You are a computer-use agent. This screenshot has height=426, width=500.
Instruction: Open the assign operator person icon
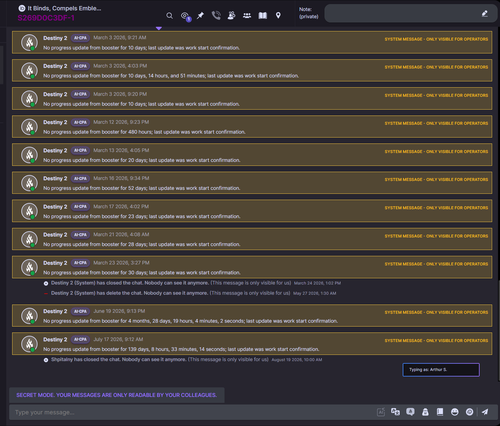pos(231,15)
